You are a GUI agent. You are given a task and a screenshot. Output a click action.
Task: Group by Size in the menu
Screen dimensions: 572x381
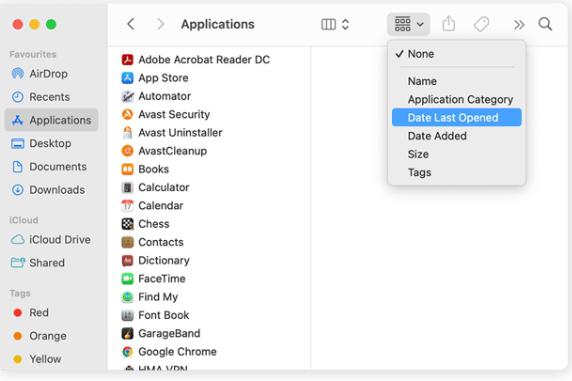[x=456, y=154]
